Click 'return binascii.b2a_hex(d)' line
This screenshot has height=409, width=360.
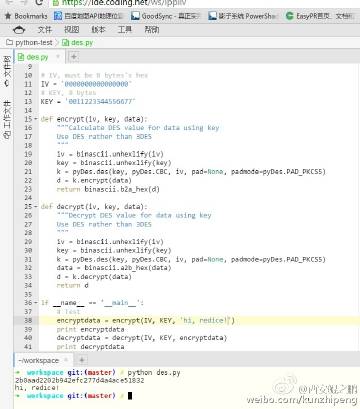click(108, 189)
